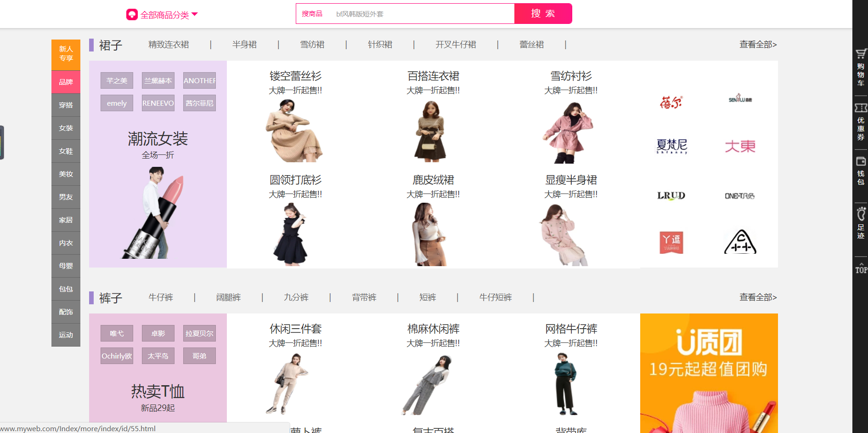
Task: Select 品牌 in the left sidebar
Action: [66, 82]
